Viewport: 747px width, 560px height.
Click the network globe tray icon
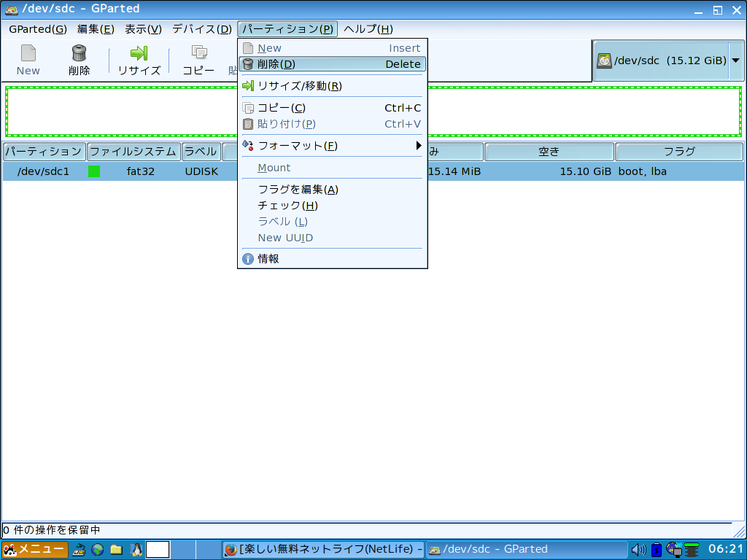tap(674, 550)
